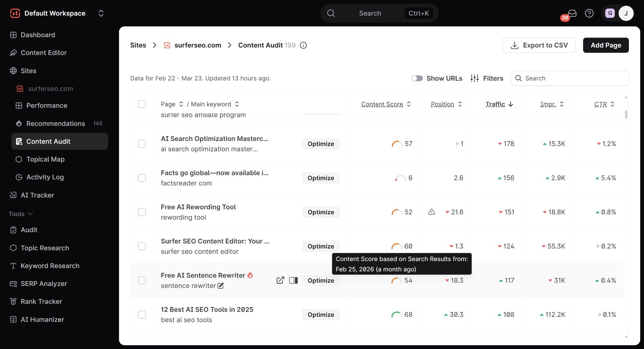Open side panel for Free AI Sentence Rewriter
The image size is (644, 349).
[293, 280]
